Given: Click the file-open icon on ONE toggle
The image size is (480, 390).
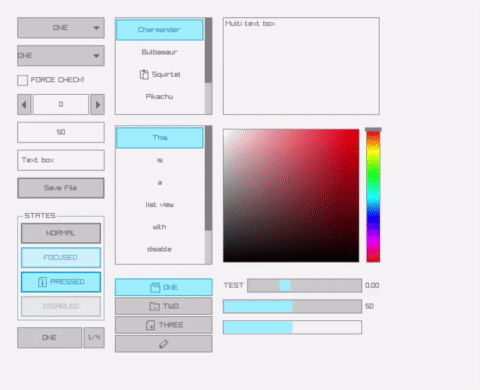Looking at the screenshot, I should point(155,287).
